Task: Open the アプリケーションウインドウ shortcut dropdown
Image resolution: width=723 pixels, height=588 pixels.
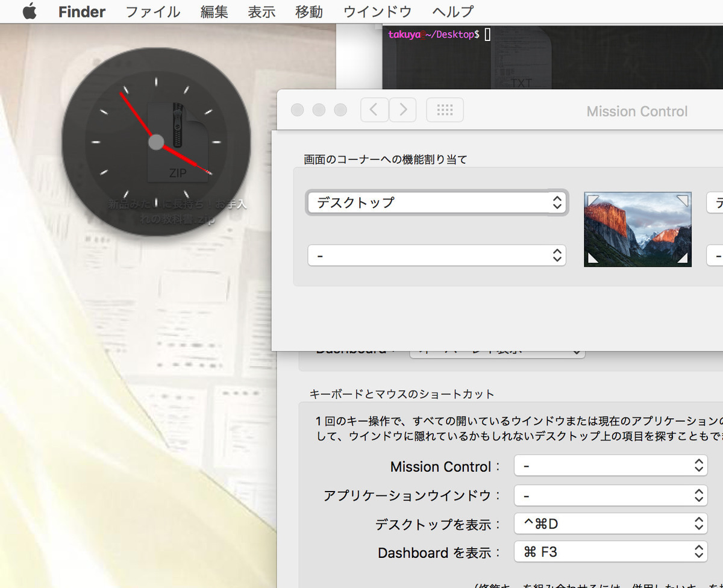Action: (x=610, y=495)
